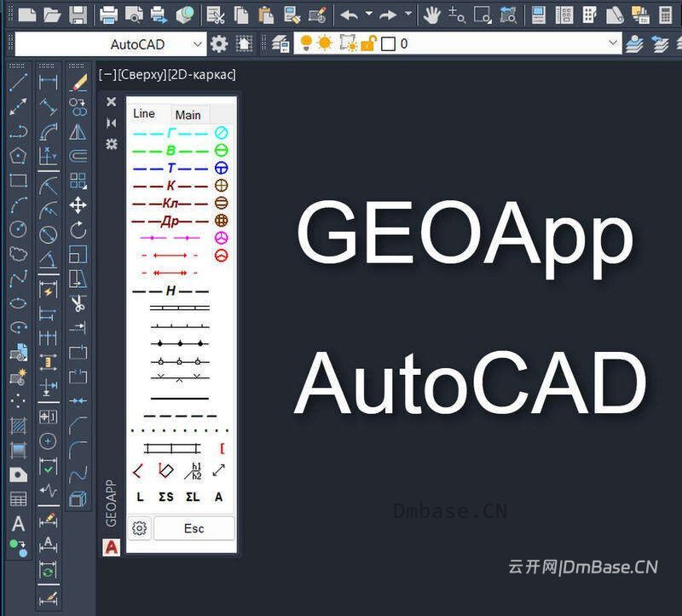
Task: Click the viewport [-] control
Action: pos(107,74)
